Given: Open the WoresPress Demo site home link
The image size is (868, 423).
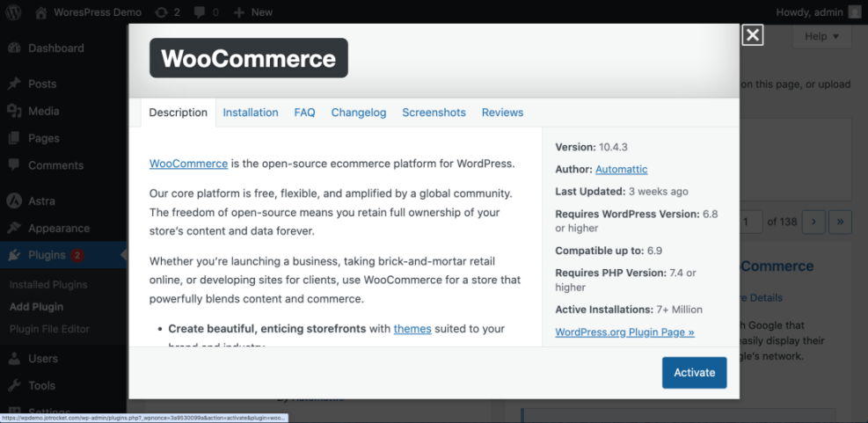Looking at the screenshot, I should (89, 12).
